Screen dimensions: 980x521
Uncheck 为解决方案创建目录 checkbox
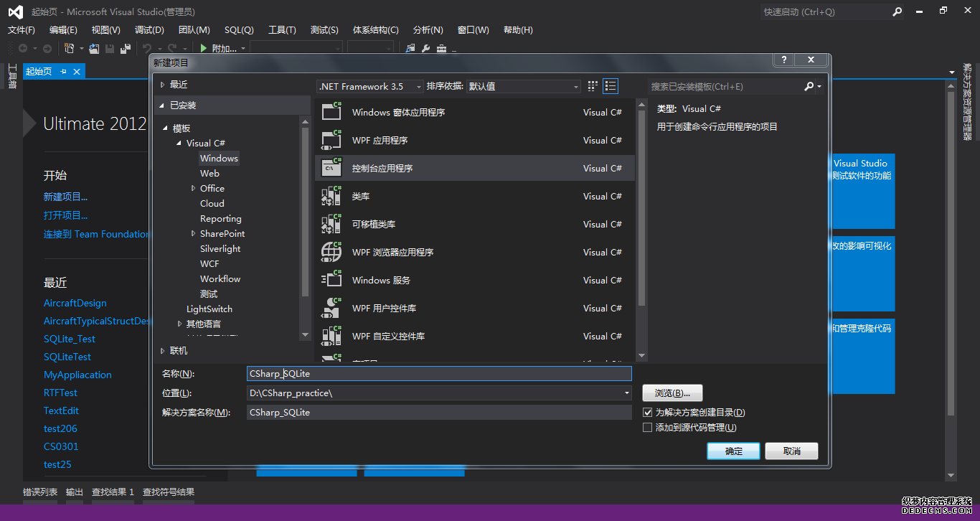coord(648,413)
